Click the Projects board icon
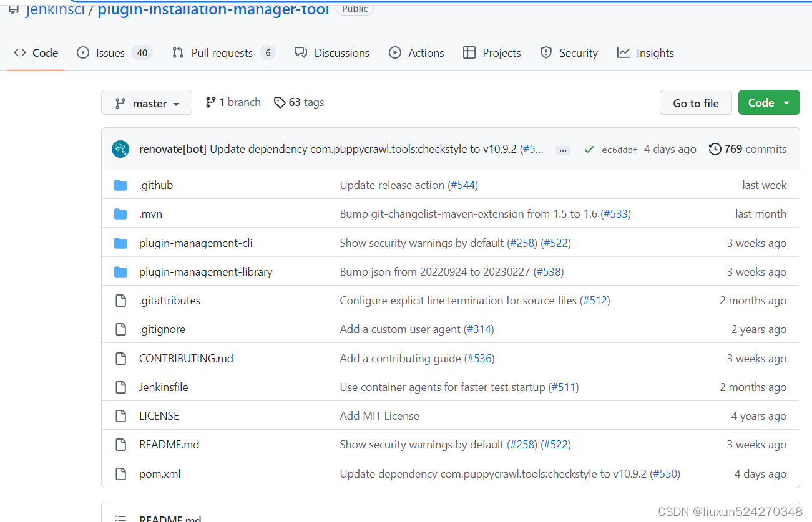Image resolution: width=812 pixels, height=522 pixels. [469, 52]
